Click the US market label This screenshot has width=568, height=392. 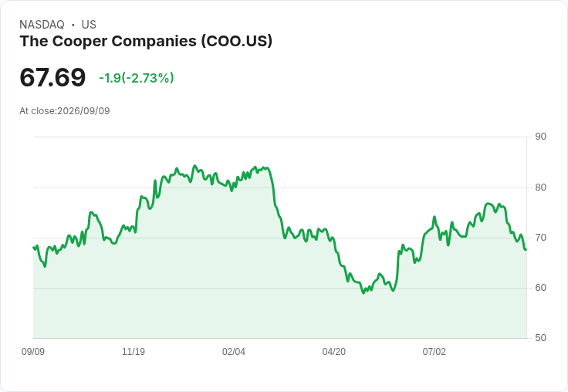tap(89, 25)
